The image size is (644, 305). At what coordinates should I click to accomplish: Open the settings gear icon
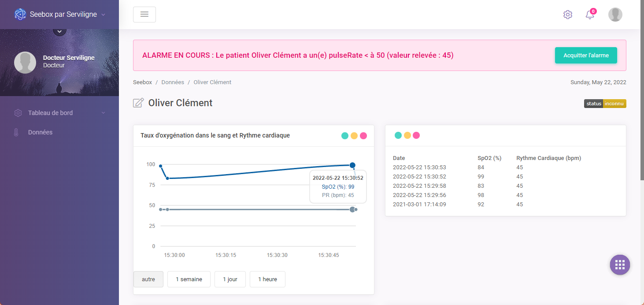tap(568, 15)
